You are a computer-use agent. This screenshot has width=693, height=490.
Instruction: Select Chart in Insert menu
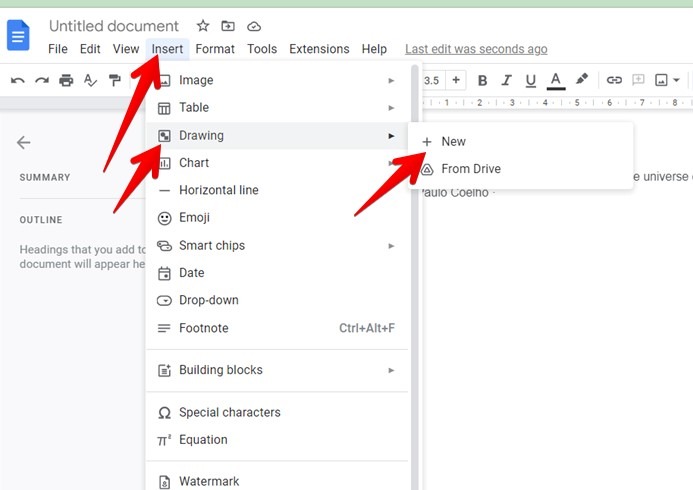(x=277, y=163)
